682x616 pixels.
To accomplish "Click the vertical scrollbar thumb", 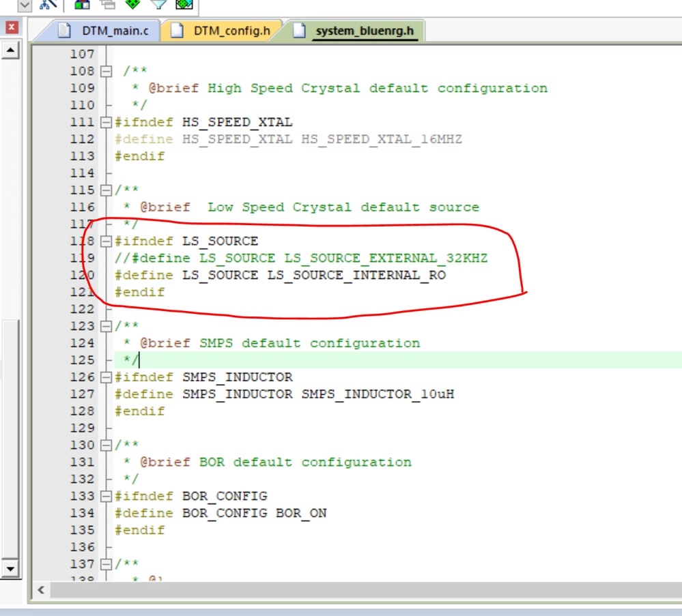I will (10, 439).
